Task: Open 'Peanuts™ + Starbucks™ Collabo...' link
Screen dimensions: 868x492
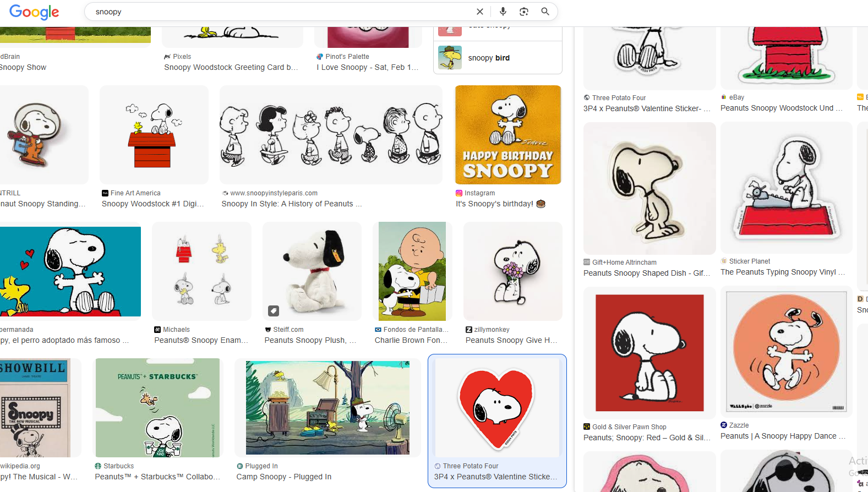Action: point(157,477)
